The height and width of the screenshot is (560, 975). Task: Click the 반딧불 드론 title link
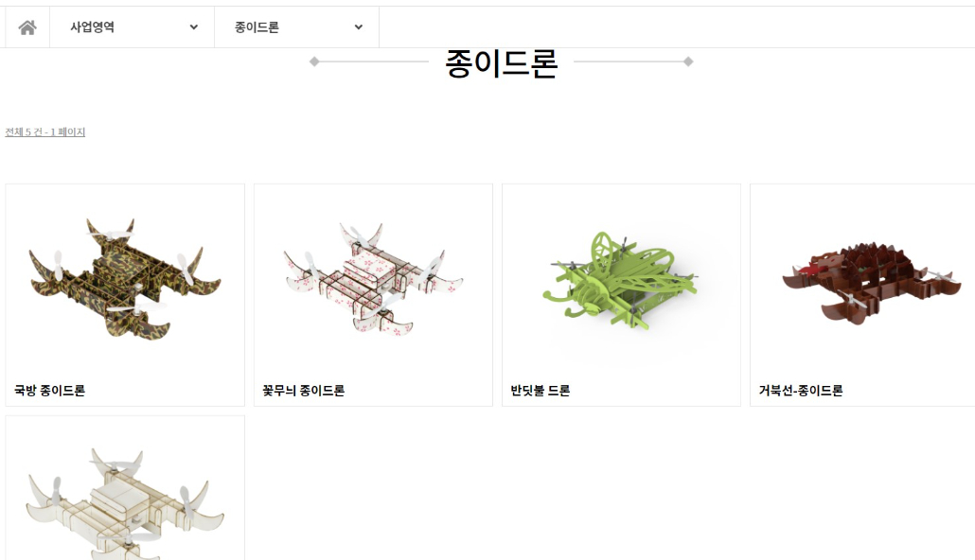(x=541, y=391)
